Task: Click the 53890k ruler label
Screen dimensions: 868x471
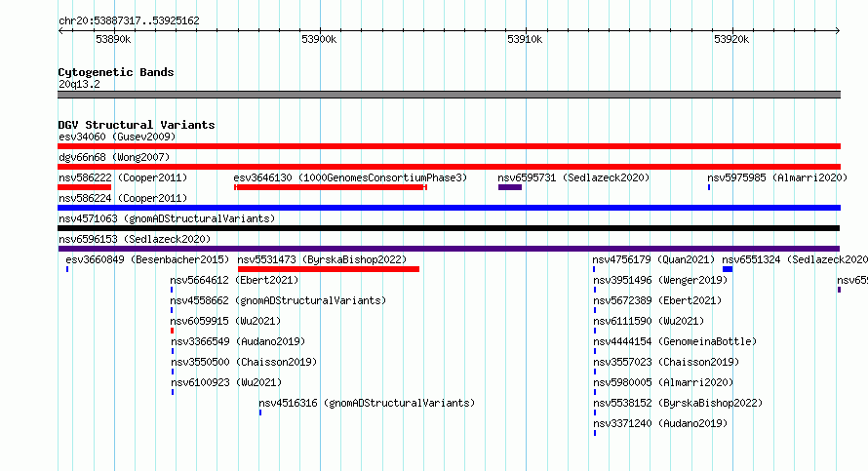Action: click(113, 39)
